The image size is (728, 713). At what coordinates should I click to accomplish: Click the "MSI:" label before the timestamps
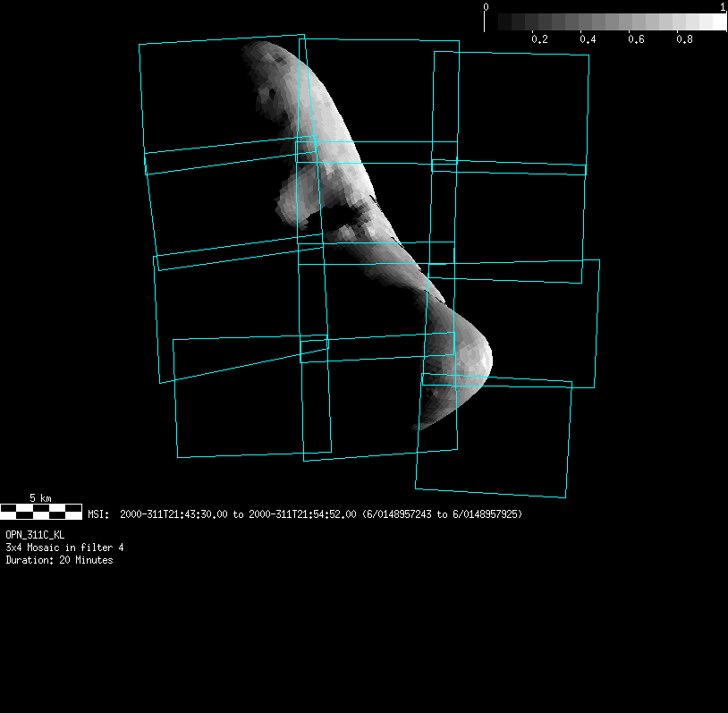(97, 515)
